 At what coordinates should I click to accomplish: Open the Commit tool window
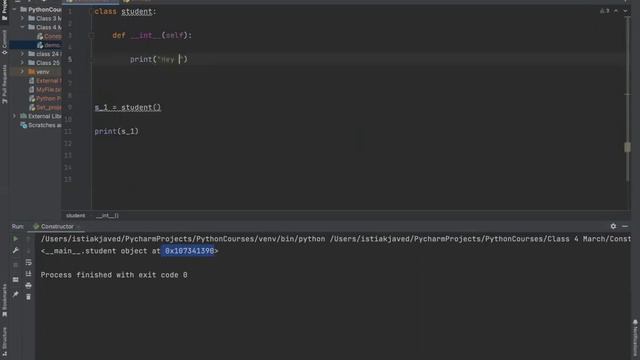[x=4, y=42]
